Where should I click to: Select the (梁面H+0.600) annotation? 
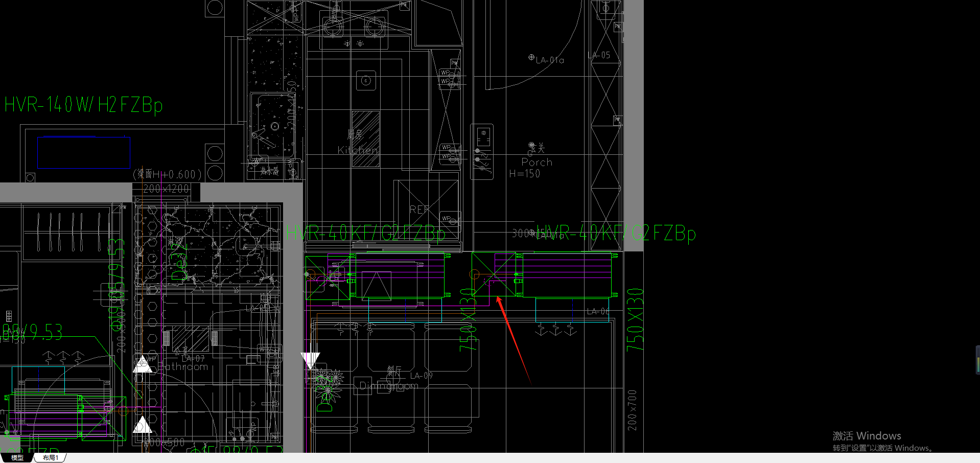coord(167,174)
